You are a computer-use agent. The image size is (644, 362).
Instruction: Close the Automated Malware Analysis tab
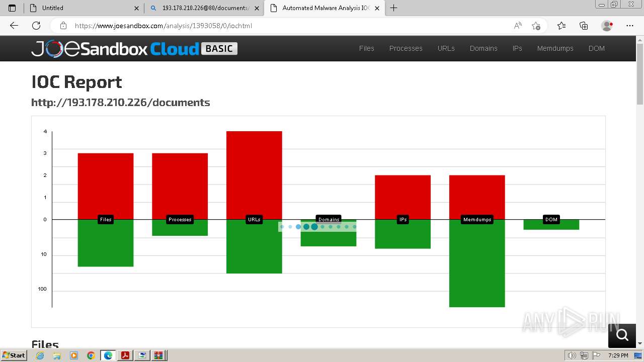(377, 8)
